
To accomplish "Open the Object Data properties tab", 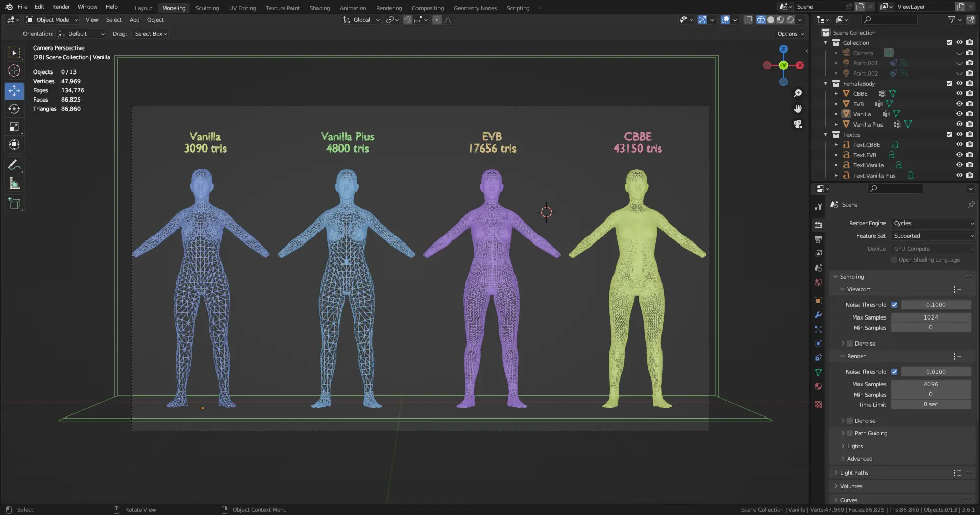I will coord(818,372).
